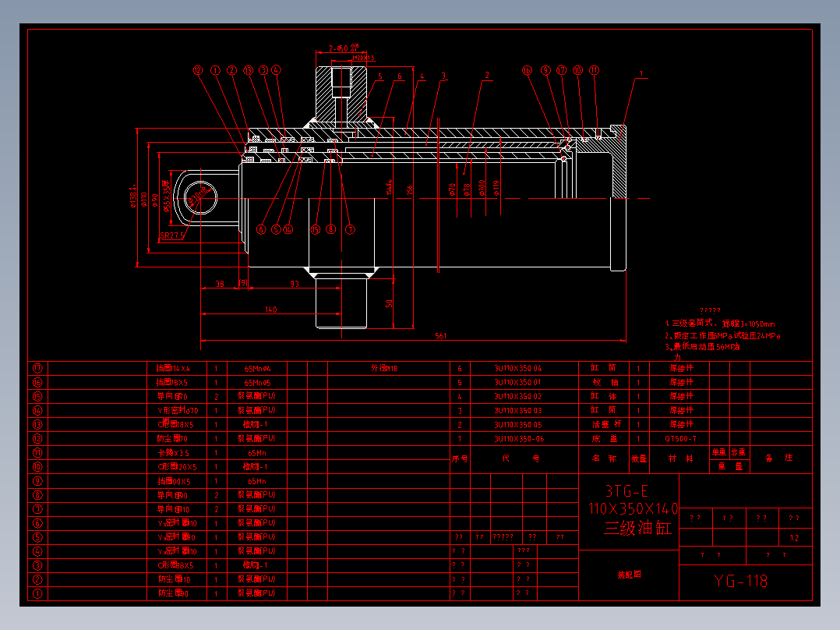
Task: Click callout balloon 12 leader head on the drawing
Action: [x=198, y=70]
